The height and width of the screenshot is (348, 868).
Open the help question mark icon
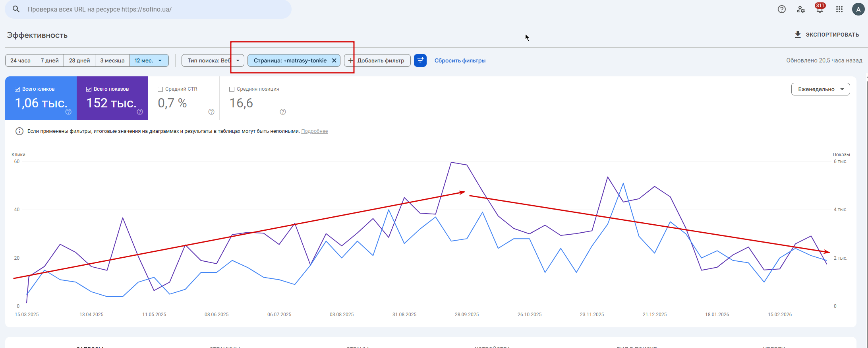[x=781, y=9]
